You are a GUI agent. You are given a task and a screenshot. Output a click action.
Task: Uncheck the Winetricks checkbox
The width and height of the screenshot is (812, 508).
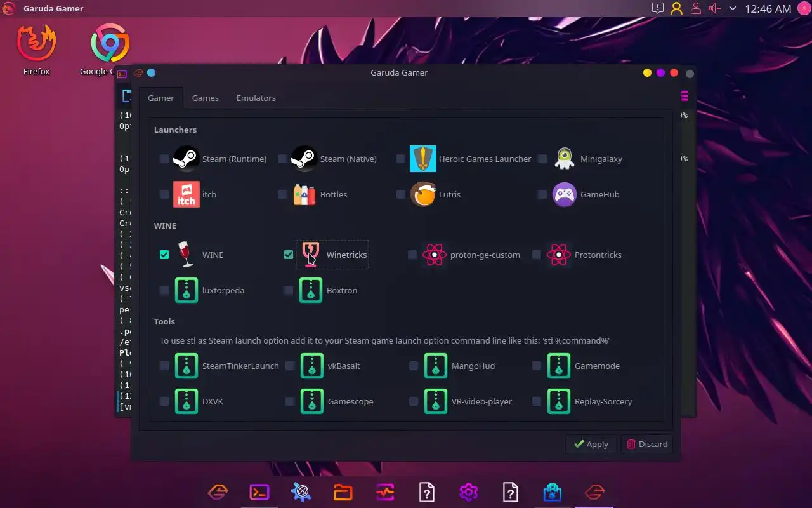(289, 255)
